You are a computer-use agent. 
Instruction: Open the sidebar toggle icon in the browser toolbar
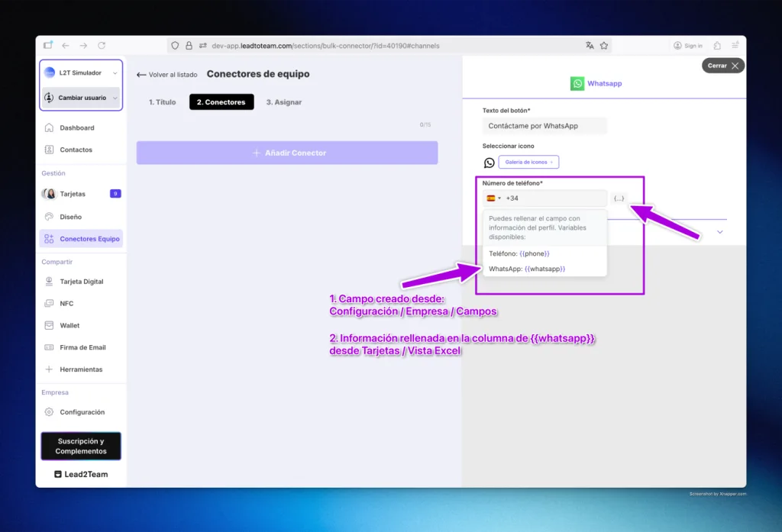point(48,45)
